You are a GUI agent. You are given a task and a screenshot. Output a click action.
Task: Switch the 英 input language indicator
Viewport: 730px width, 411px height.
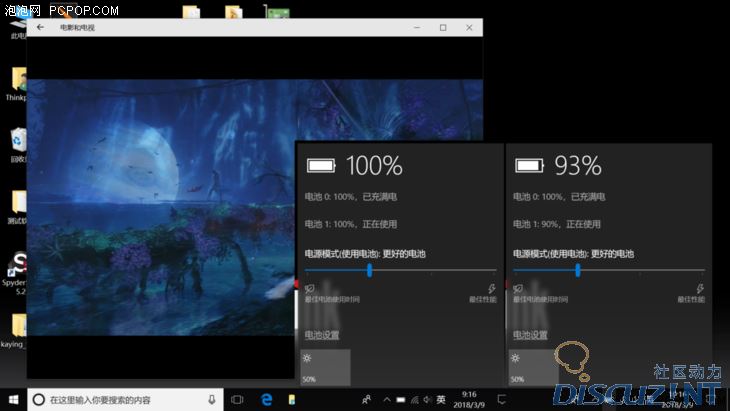pyautogui.click(x=441, y=400)
